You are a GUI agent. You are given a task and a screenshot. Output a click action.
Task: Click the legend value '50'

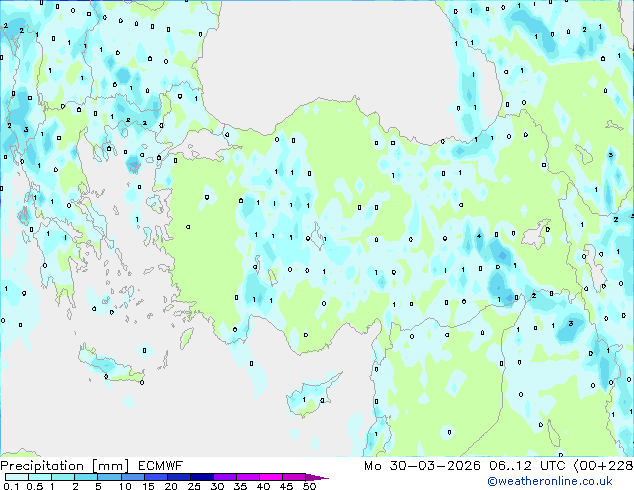click(309, 486)
